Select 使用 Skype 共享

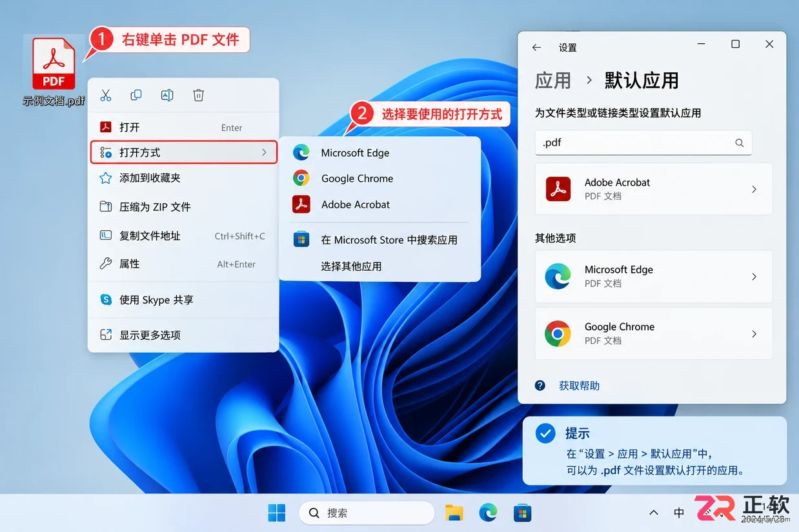[x=183, y=300]
